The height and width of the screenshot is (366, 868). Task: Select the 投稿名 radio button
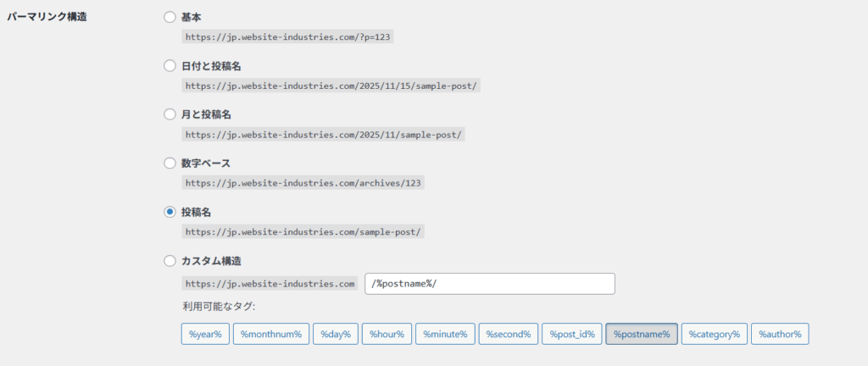pyautogui.click(x=170, y=211)
